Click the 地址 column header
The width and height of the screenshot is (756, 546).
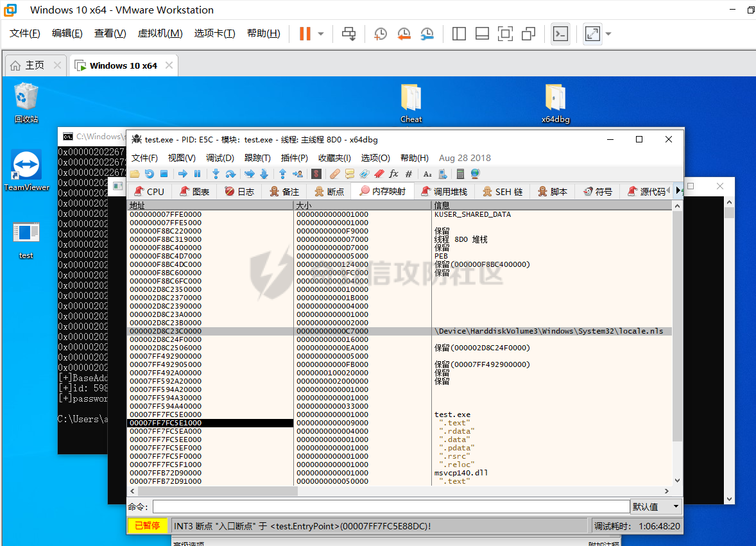tap(210, 205)
